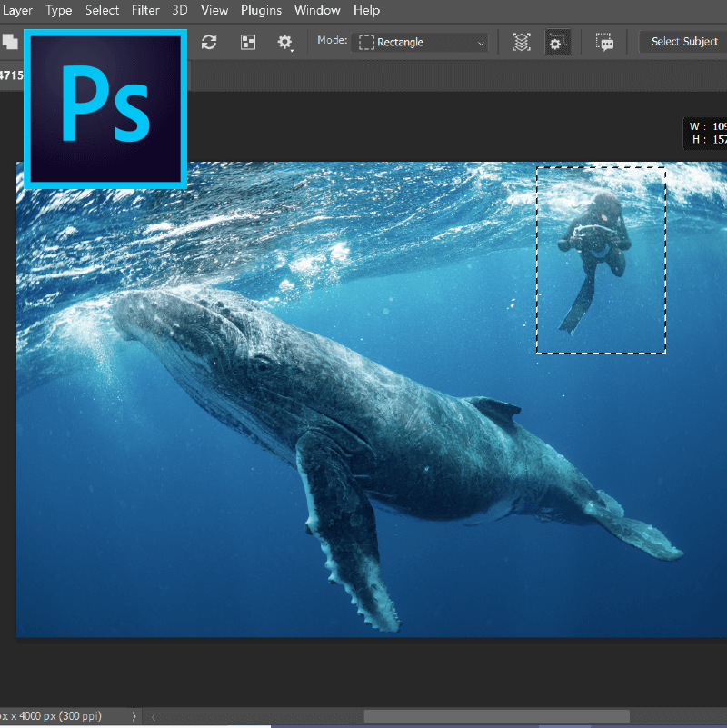
Task: Toggle the sample all layers icon
Action: [x=521, y=42]
